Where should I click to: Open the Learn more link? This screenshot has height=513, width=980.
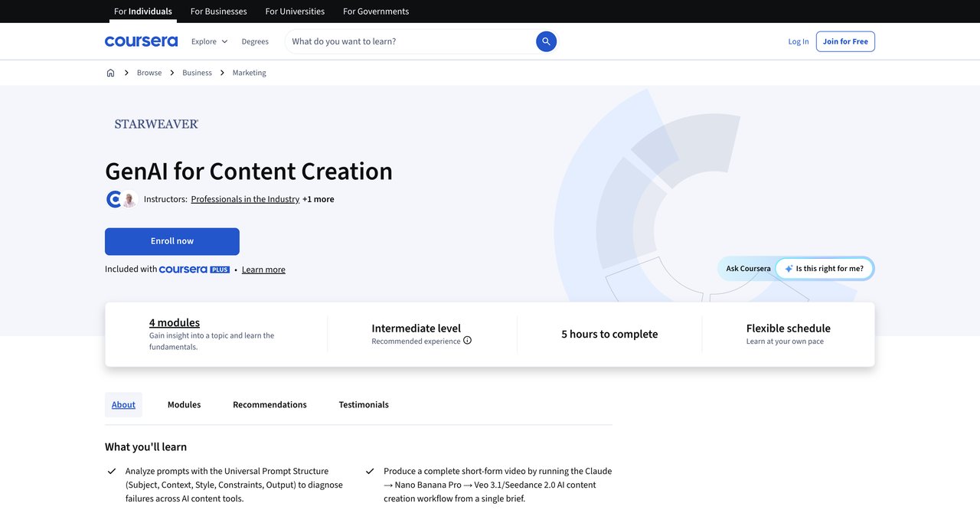tap(263, 270)
